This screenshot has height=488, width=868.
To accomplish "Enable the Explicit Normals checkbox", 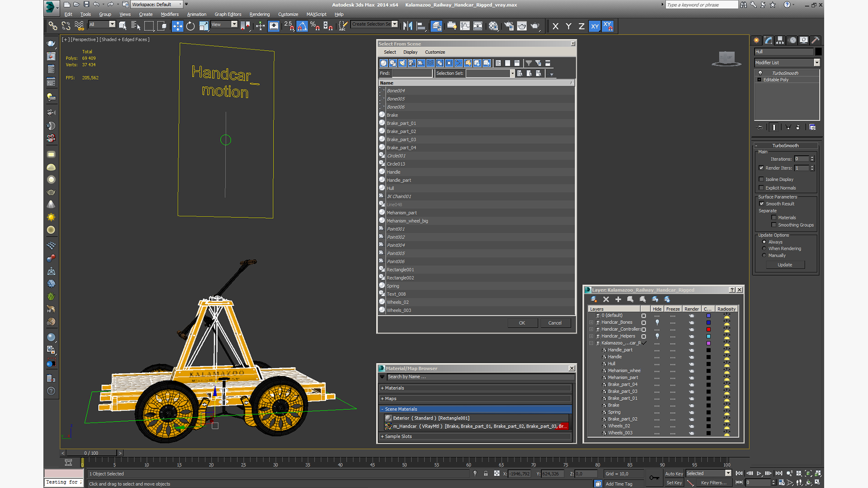I will tap(761, 188).
